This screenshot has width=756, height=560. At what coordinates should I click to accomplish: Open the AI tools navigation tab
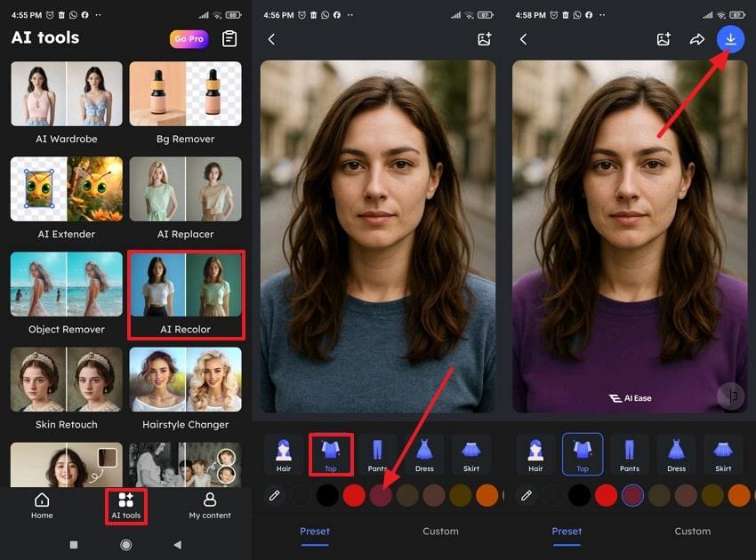click(x=125, y=507)
